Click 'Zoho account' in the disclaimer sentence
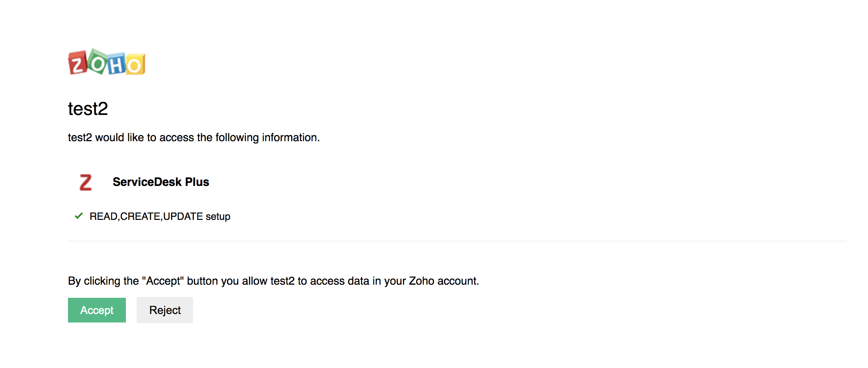The image size is (868, 368). 443,281
